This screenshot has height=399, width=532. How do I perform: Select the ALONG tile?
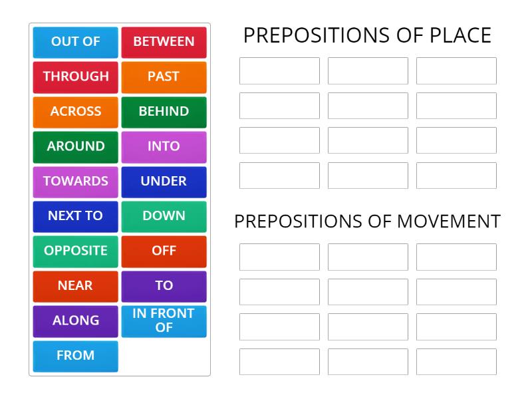pos(75,321)
